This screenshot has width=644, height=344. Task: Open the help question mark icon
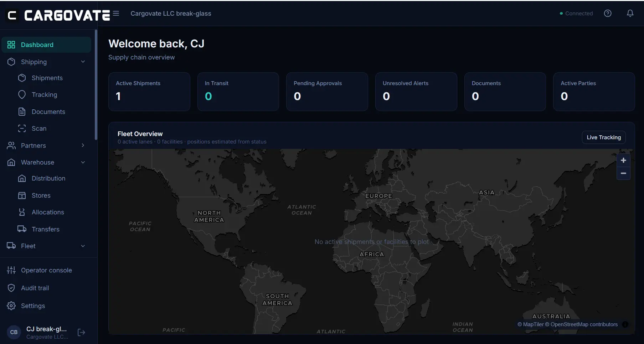pyautogui.click(x=608, y=13)
